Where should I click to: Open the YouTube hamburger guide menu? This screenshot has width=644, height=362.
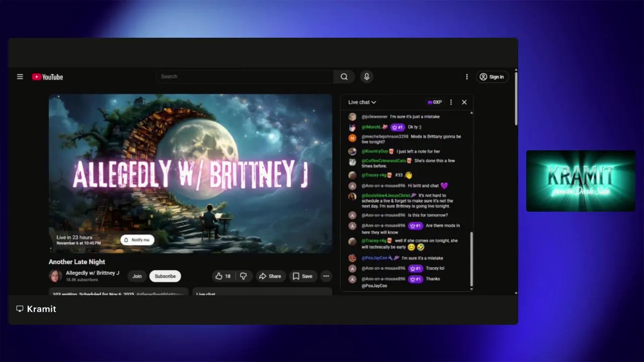20,77
